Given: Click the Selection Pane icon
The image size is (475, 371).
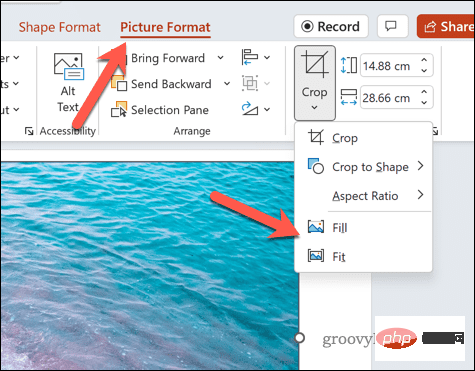Looking at the screenshot, I should (x=119, y=110).
